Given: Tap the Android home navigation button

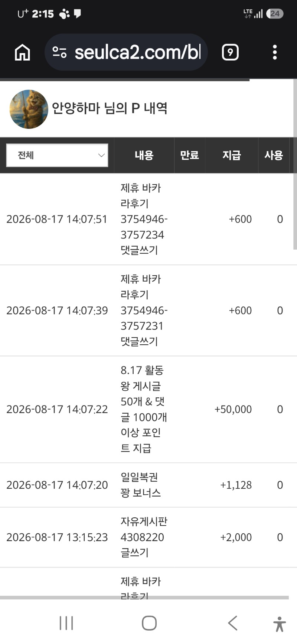Looking at the screenshot, I should point(149,623).
